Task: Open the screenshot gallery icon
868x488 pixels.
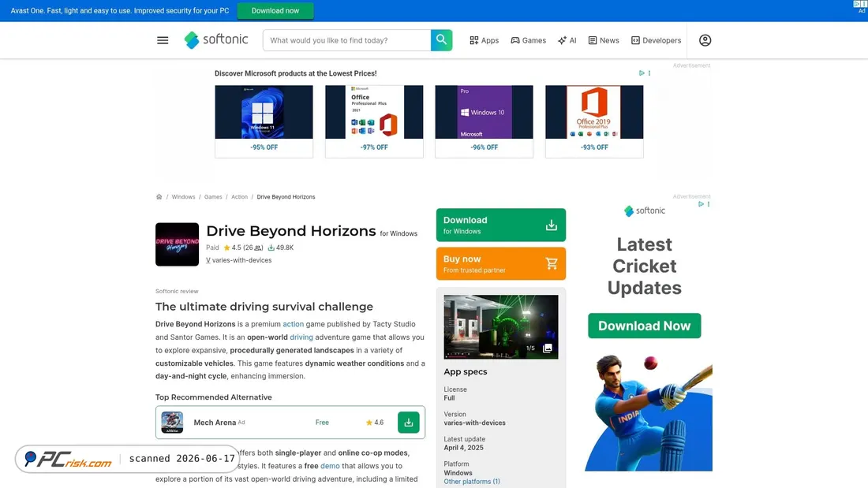Action: (x=548, y=348)
